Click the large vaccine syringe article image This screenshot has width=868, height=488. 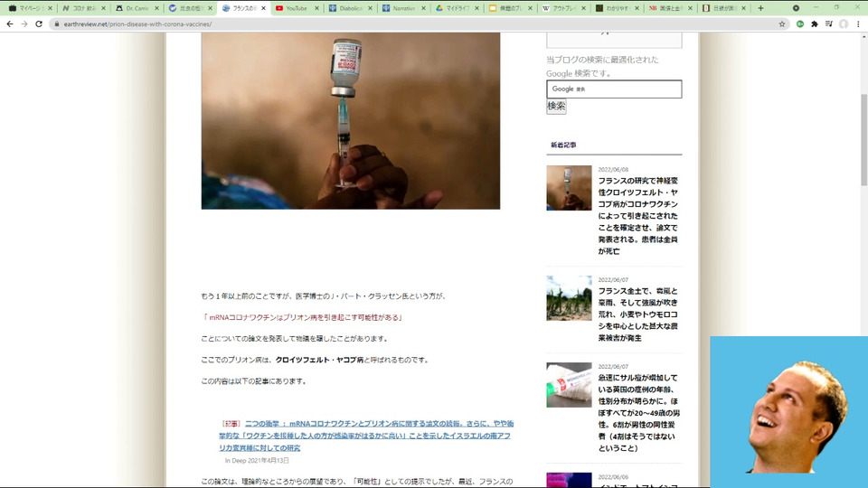tap(351, 120)
